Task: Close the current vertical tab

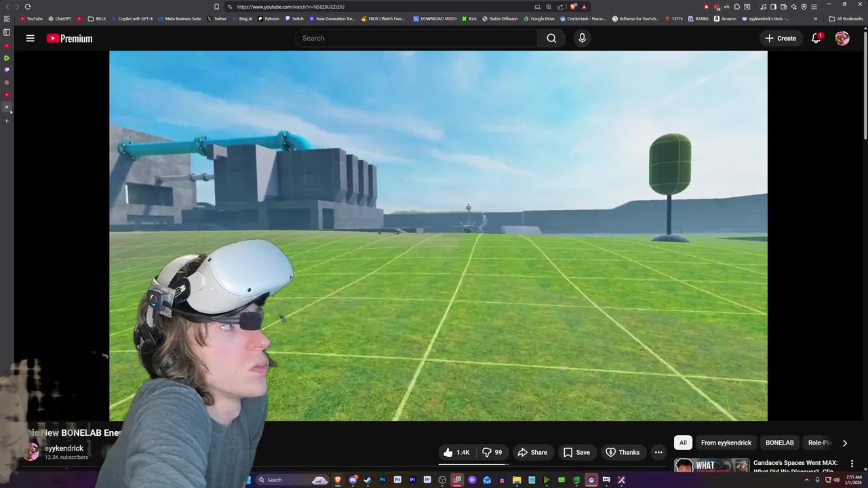Action: (7, 107)
